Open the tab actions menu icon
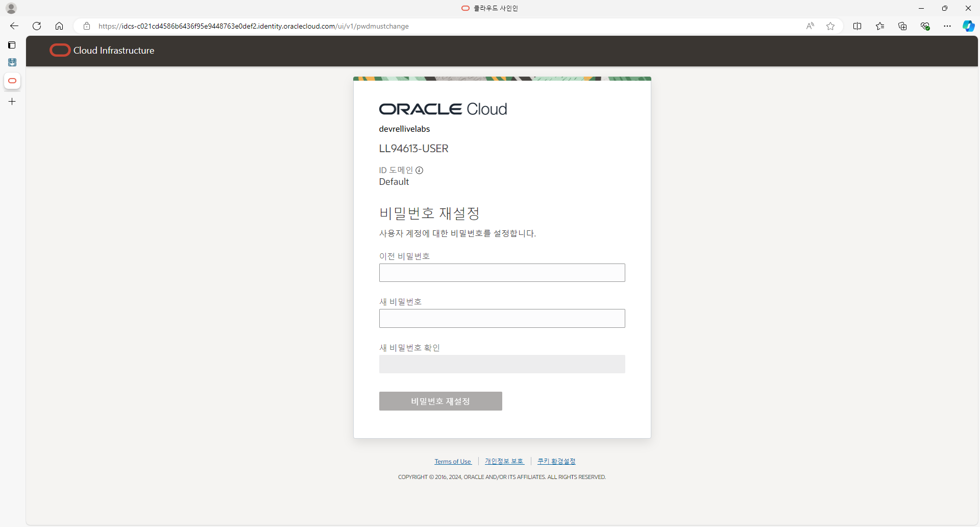The width and height of the screenshot is (980, 527). [x=12, y=45]
